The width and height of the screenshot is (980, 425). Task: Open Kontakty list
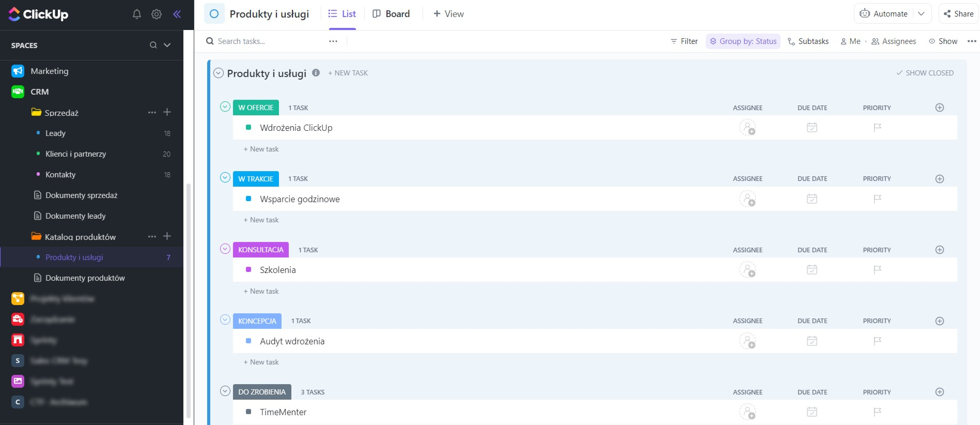coord(60,174)
